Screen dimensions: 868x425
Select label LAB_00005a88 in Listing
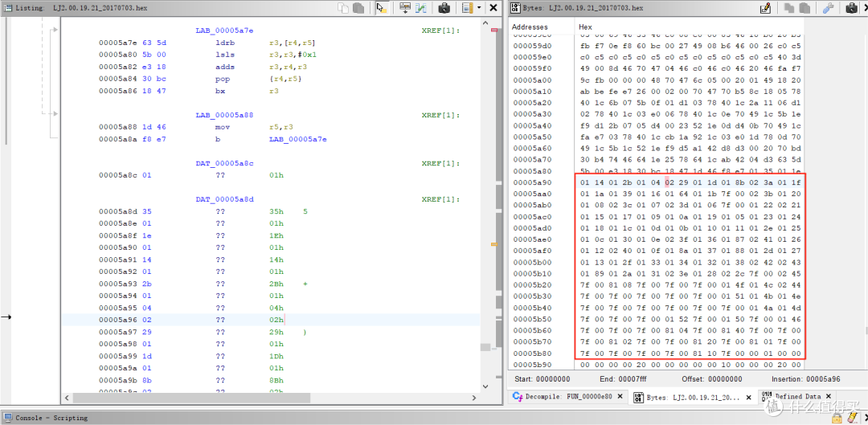pyautogui.click(x=224, y=115)
